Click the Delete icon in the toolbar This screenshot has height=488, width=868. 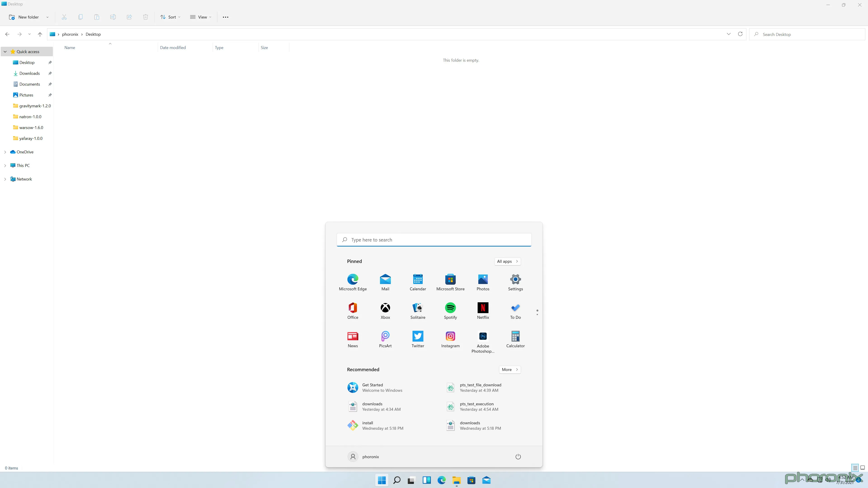click(x=146, y=17)
